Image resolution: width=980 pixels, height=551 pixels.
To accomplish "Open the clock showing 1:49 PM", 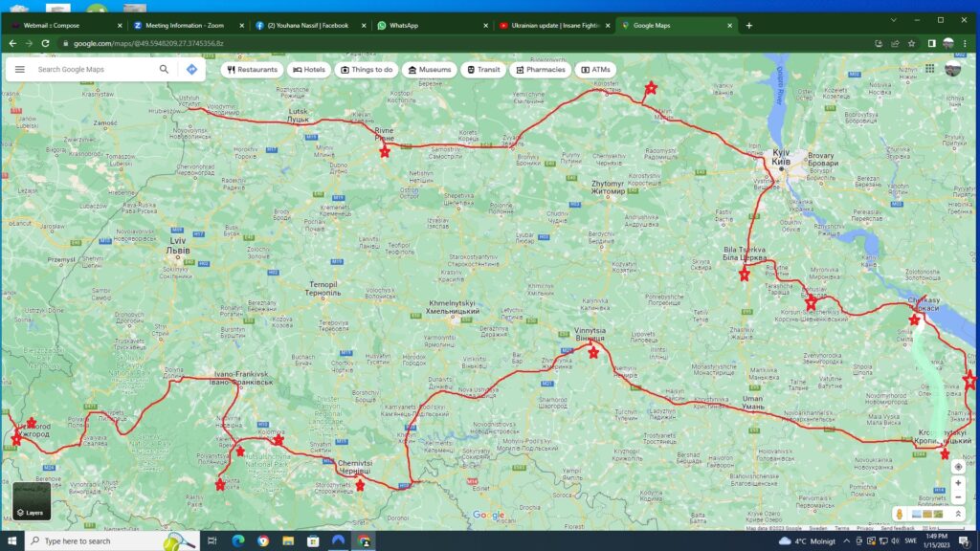I will (x=936, y=541).
